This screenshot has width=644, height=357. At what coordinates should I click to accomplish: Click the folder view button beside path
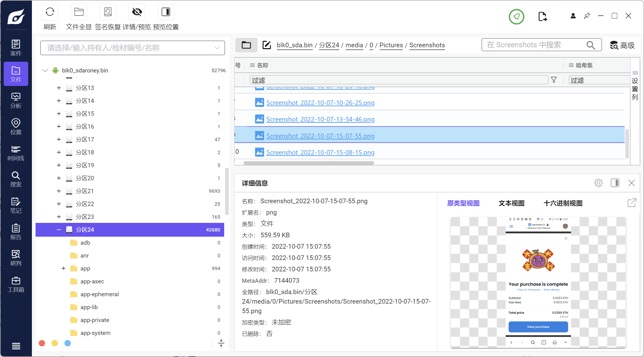246,45
